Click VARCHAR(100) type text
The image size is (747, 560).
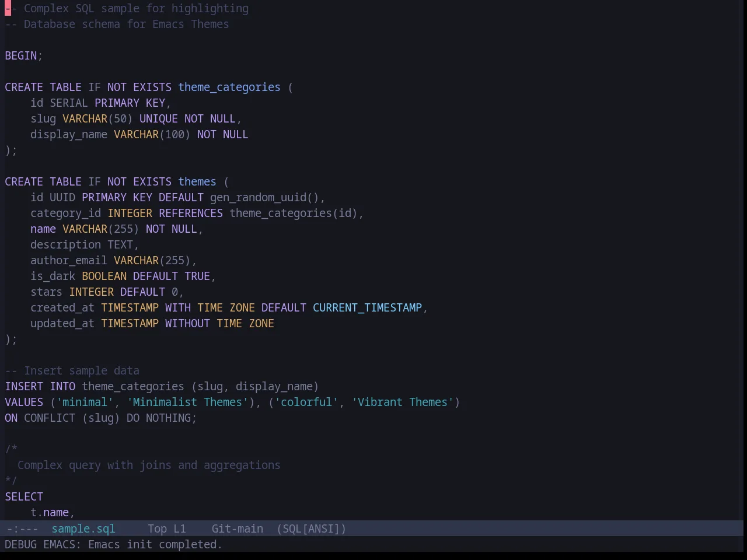click(152, 134)
